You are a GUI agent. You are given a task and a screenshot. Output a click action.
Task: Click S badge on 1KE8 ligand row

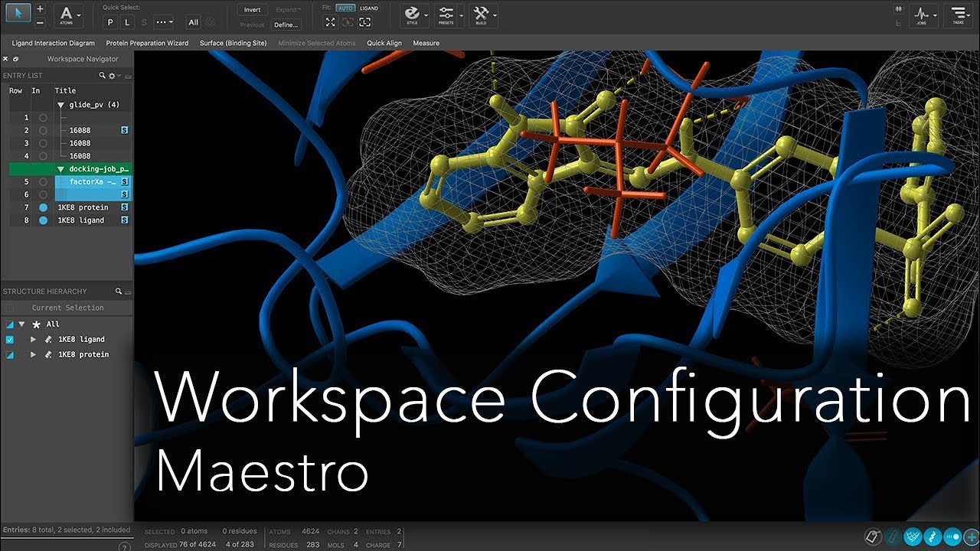click(124, 220)
